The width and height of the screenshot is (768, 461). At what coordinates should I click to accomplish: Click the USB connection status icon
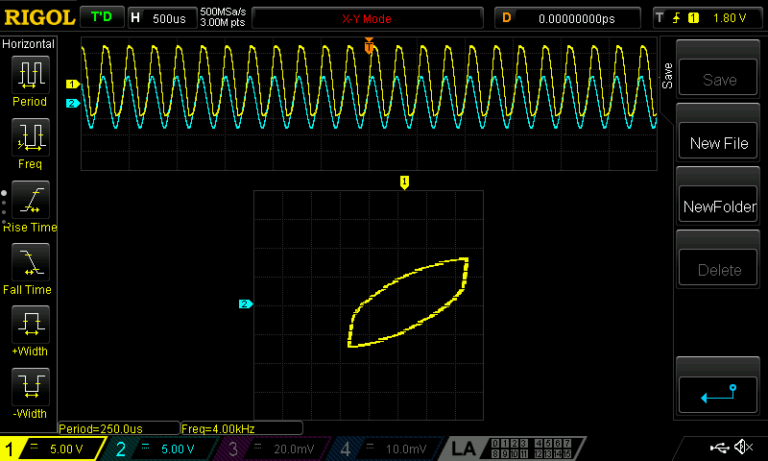(x=719, y=447)
